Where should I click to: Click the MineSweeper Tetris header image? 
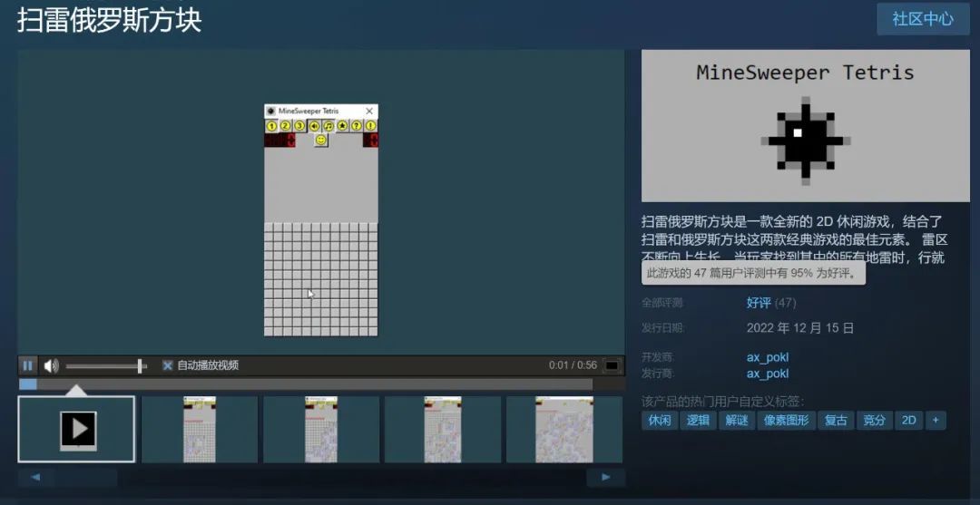point(806,125)
